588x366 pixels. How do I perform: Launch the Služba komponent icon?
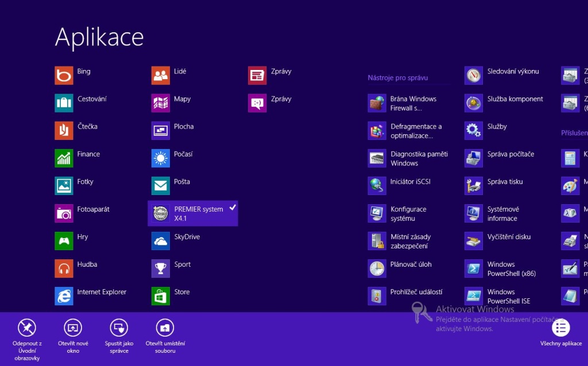pos(474,103)
